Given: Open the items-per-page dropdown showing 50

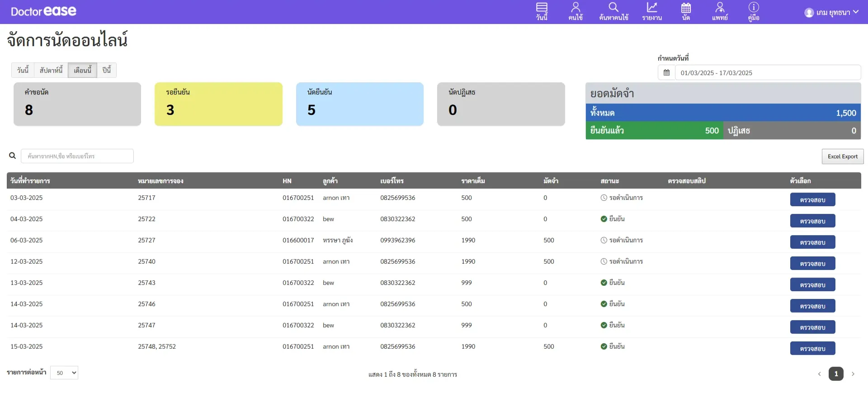Looking at the screenshot, I should 64,373.
